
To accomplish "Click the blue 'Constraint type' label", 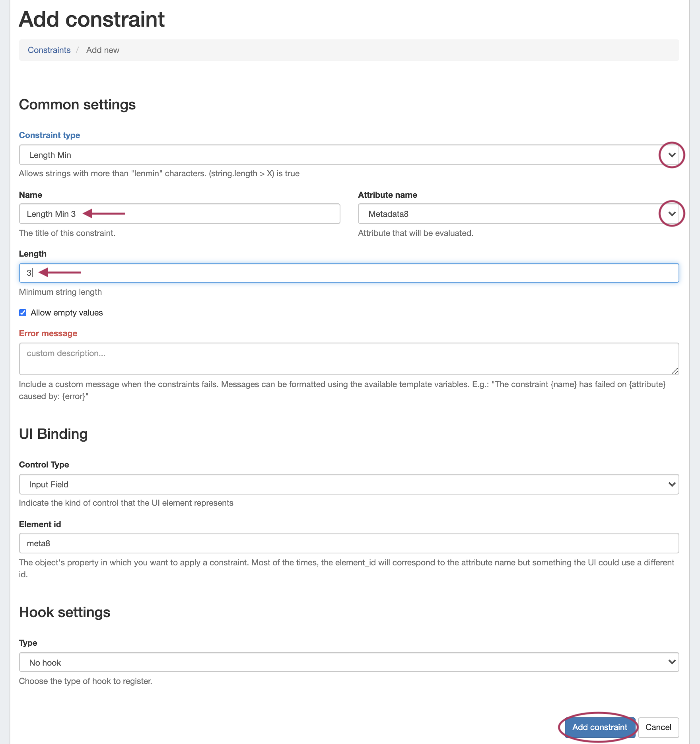I will pos(50,135).
